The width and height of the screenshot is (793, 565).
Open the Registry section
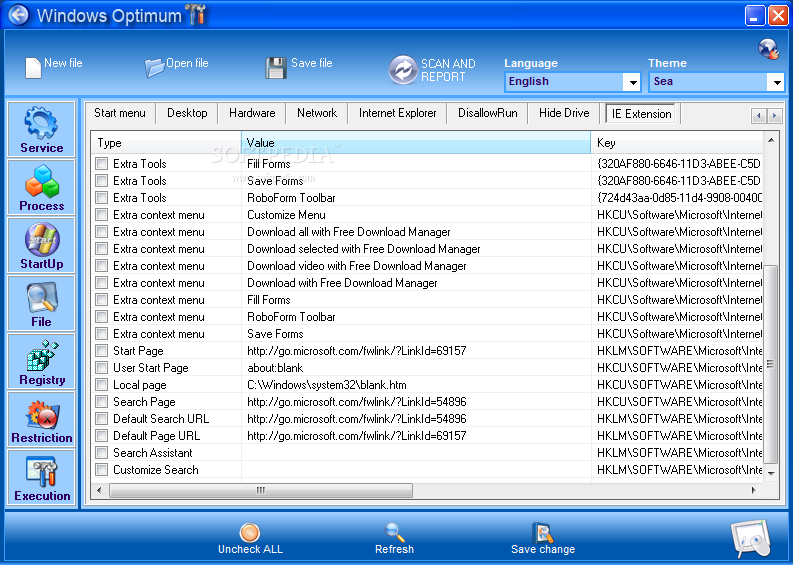[41, 361]
